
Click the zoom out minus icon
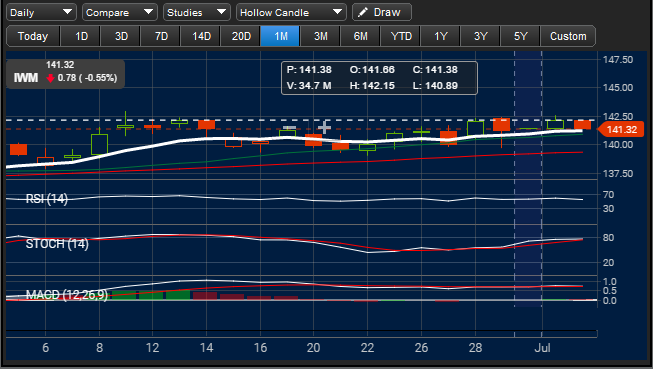coord(289,127)
